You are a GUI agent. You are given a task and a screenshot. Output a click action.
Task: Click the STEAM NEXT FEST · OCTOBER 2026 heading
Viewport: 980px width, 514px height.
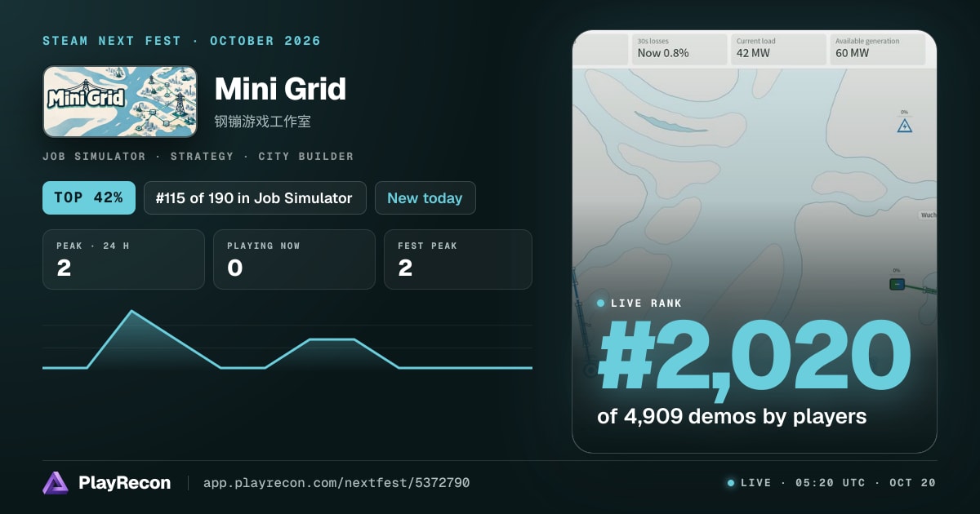tap(181, 41)
